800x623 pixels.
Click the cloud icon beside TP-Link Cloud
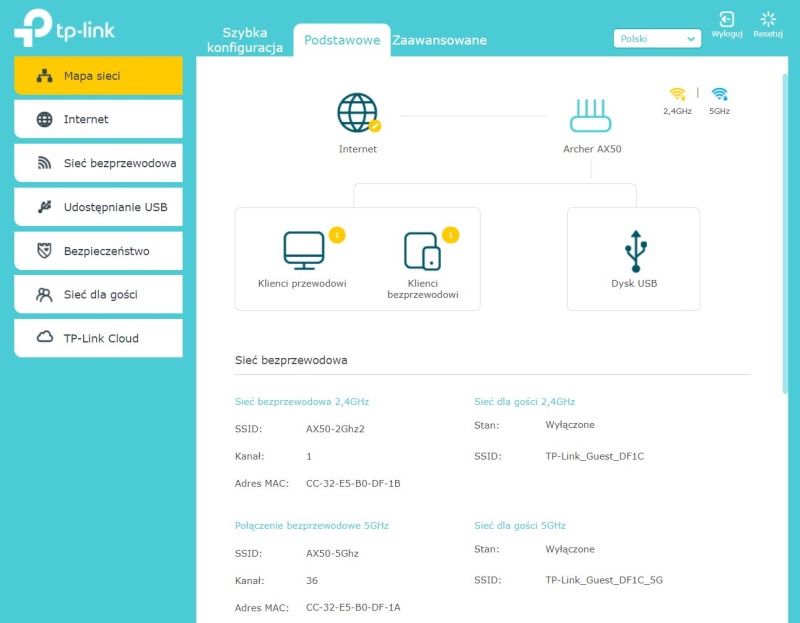[45, 337]
